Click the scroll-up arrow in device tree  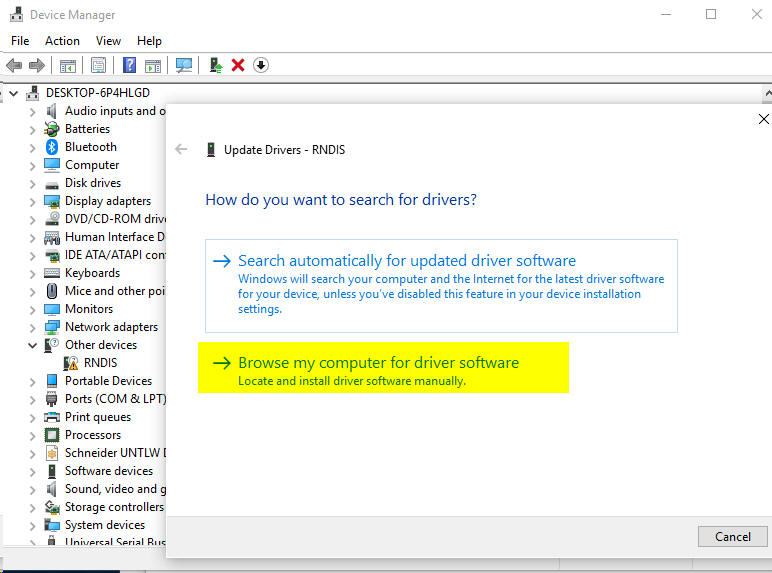tap(768, 93)
